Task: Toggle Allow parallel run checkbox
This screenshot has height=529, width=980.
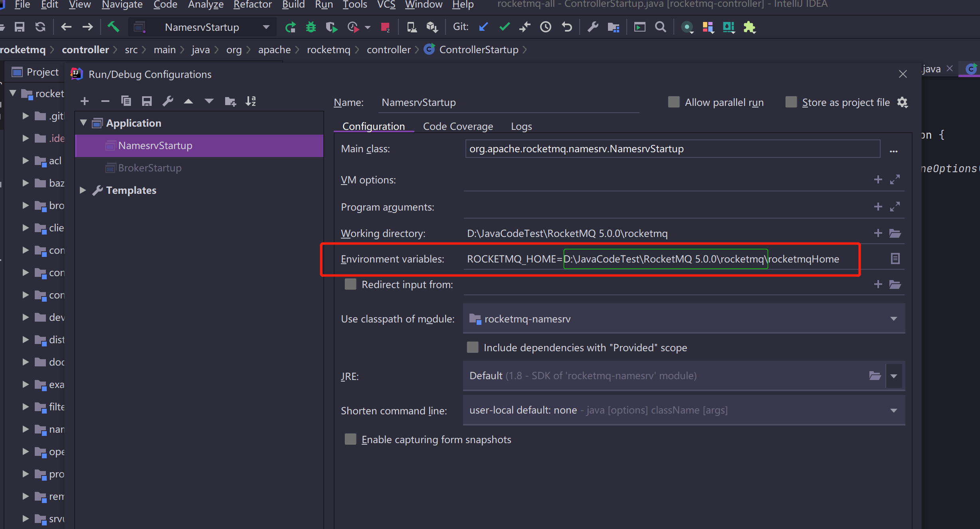Action: point(673,102)
